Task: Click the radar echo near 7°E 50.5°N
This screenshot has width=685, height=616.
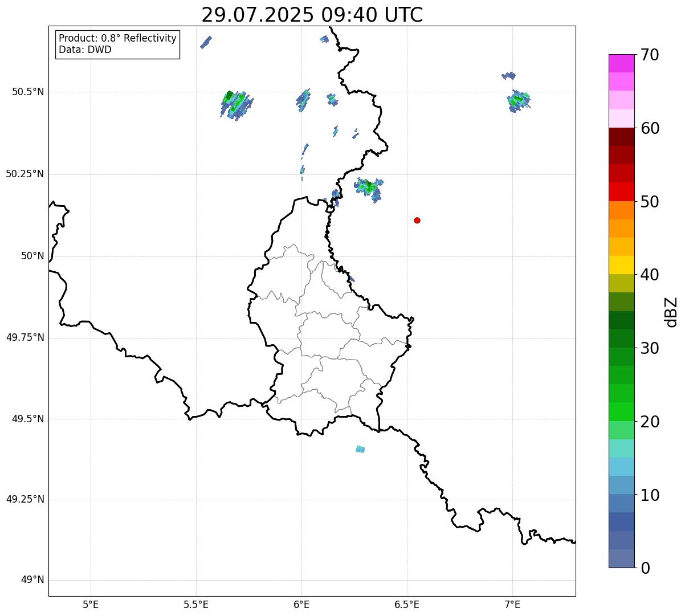Action: click(x=519, y=101)
